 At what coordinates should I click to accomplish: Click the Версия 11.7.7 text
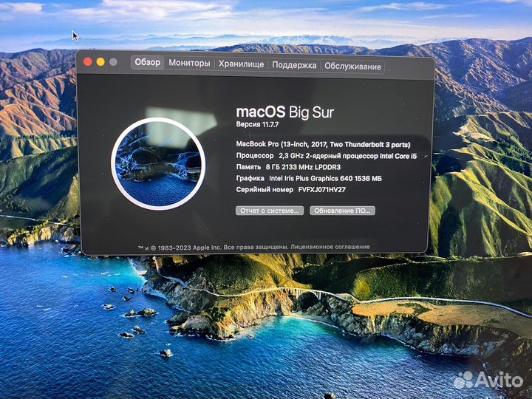[258, 125]
